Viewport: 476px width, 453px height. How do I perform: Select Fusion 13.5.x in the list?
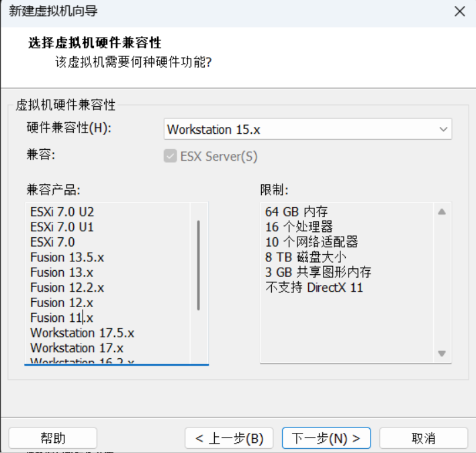coord(67,257)
